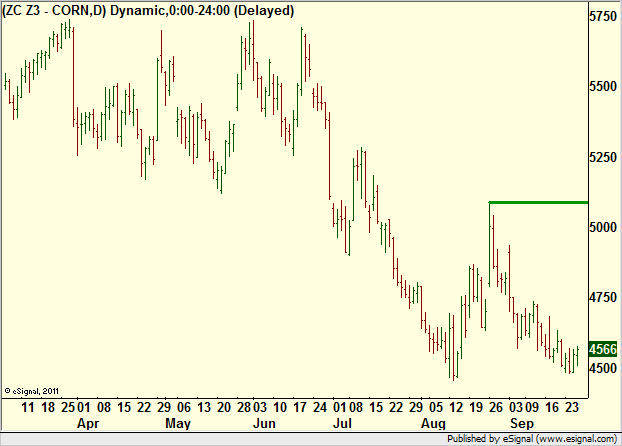The image size is (622, 446).
Task: Click the Sep month label
Action: click(x=522, y=423)
